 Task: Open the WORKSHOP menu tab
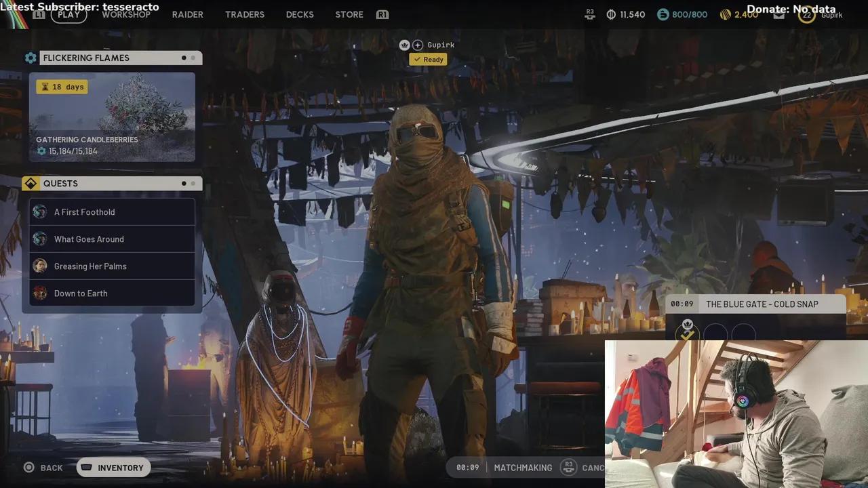pos(126,14)
